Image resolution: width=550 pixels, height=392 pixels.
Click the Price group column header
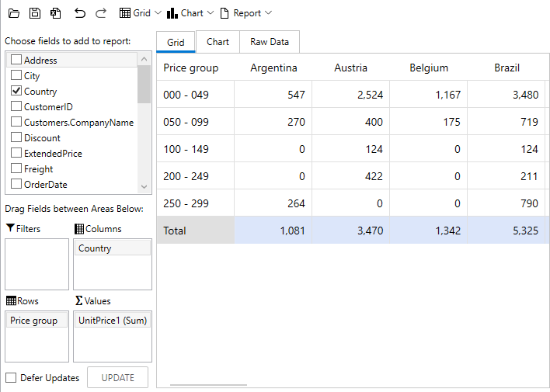[x=191, y=68]
